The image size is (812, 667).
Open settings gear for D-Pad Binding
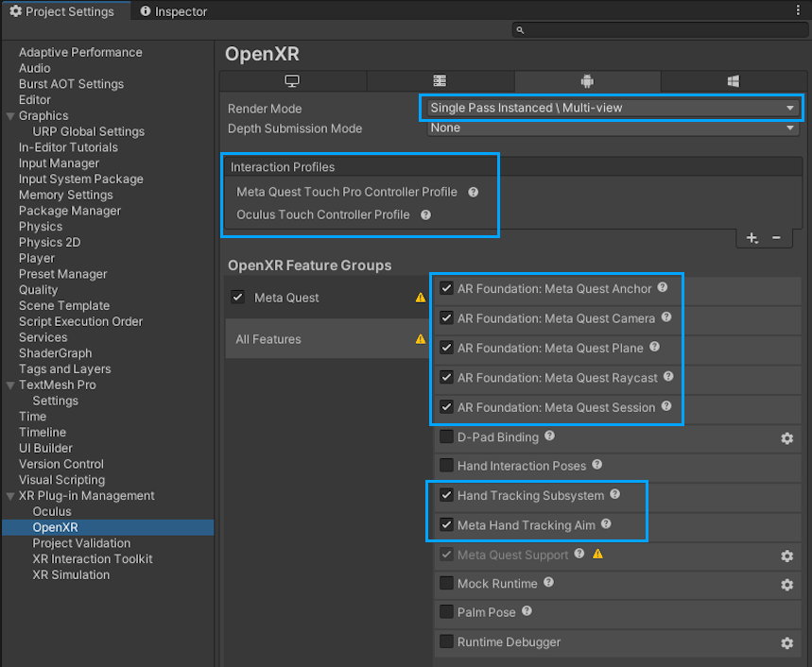click(x=787, y=438)
